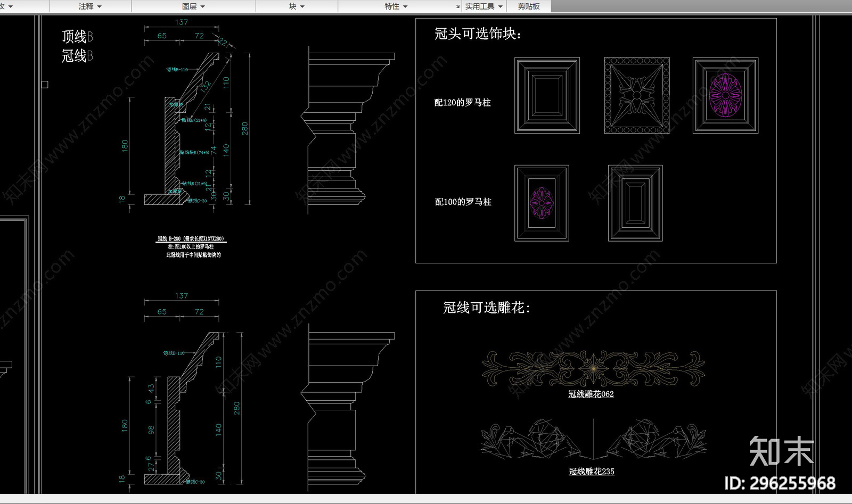
Task: Select the 98 dimension in lower section
Action: [x=151, y=429]
